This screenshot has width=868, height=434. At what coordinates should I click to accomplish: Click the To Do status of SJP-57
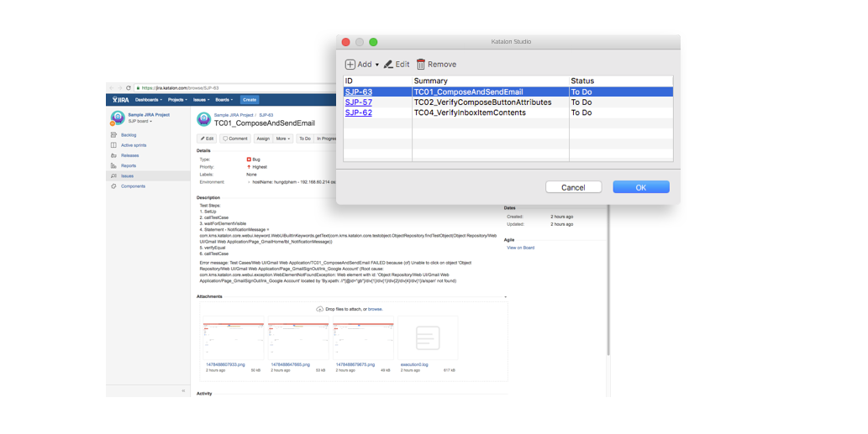[x=581, y=102]
